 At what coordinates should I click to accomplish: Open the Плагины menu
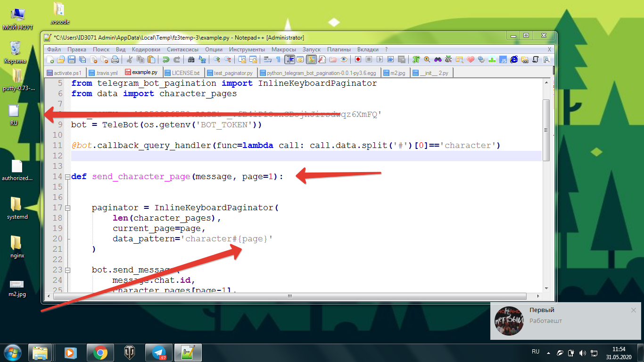click(x=339, y=49)
